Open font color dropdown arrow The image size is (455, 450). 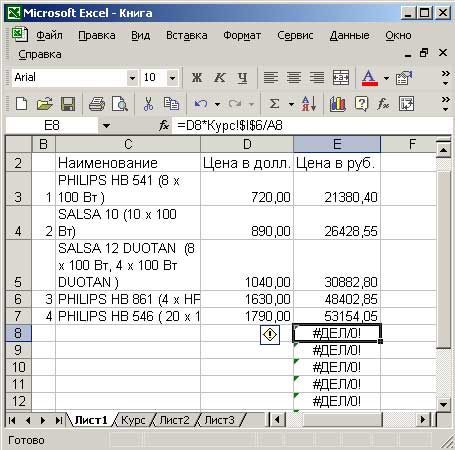click(386, 78)
